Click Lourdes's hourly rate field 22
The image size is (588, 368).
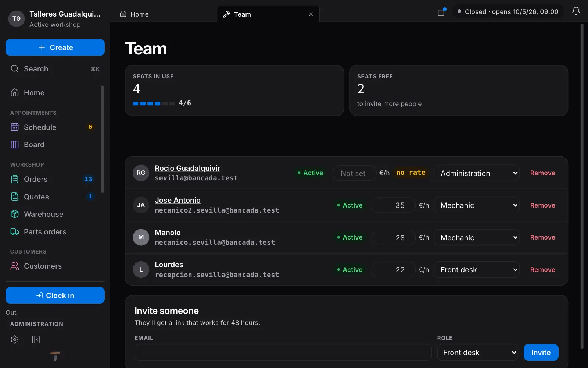point(394,270)
